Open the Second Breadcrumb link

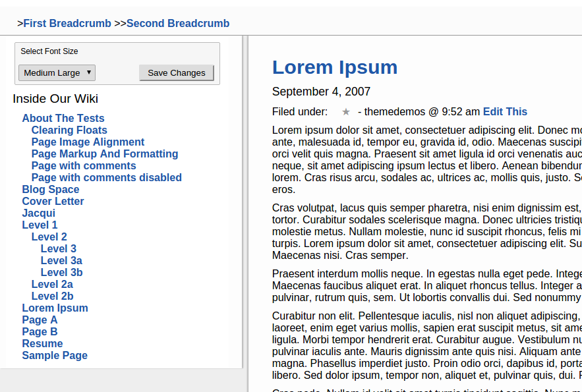(178, 24)
